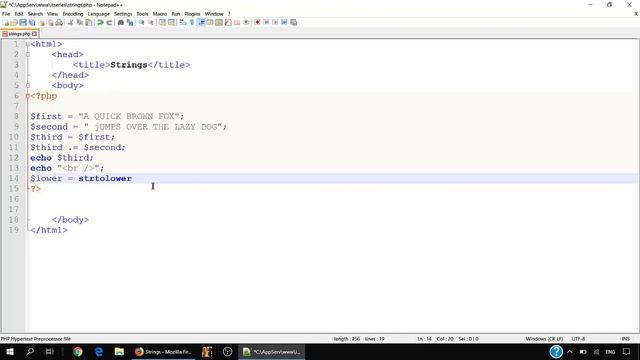Collapse the body fold marker

click(x=28, y=85)
